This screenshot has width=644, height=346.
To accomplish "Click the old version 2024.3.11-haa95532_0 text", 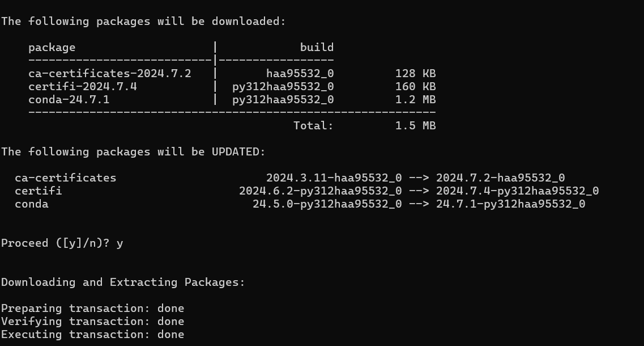I will (x=334, y=178).
